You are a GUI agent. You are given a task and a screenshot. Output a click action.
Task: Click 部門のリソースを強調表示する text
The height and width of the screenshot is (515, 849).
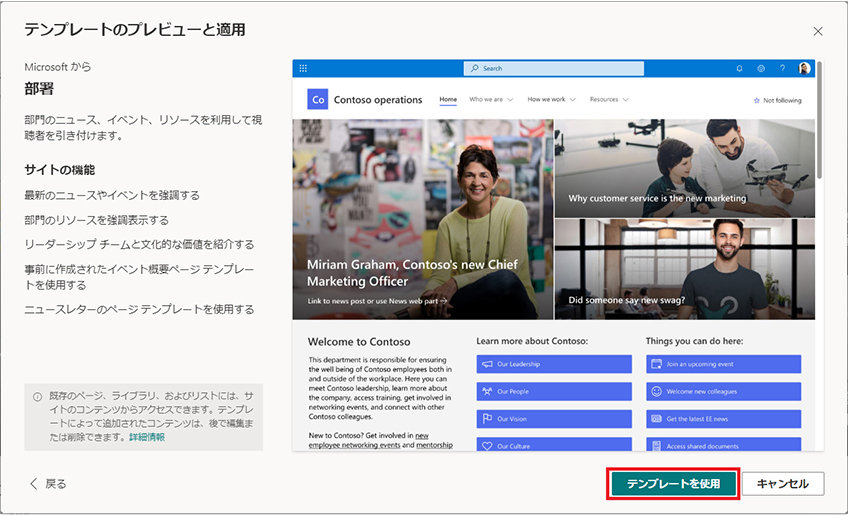(x=96, y=220)
